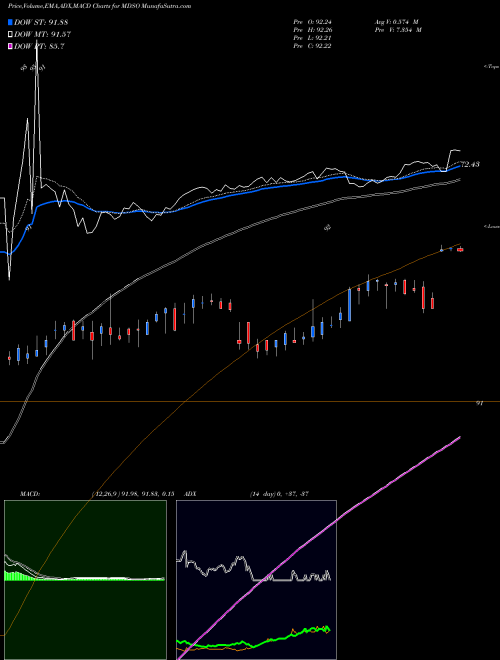Click the 'ADX' panel heading
Screen dimensions: 500x660
pyautogui.click(x=190, y=494)
